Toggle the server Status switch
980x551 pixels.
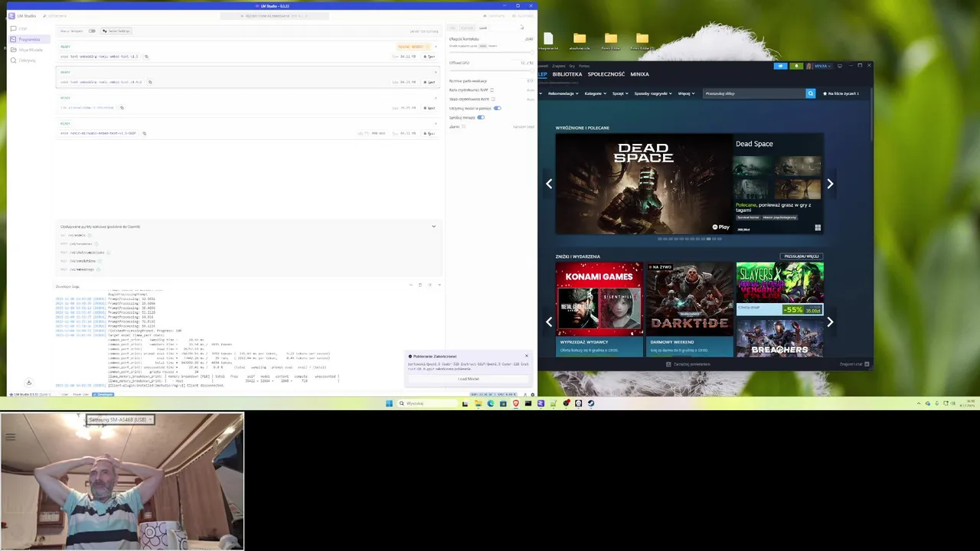[92, 31]
